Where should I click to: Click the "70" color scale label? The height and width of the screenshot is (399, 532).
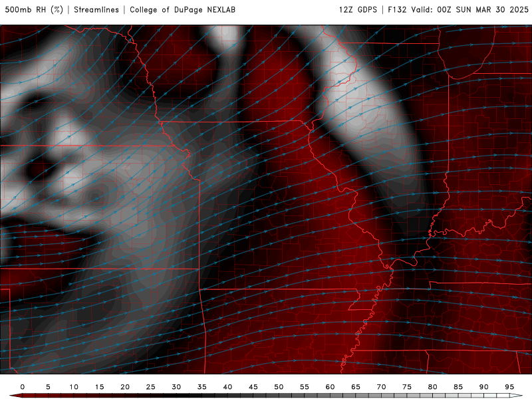(381, 387)
